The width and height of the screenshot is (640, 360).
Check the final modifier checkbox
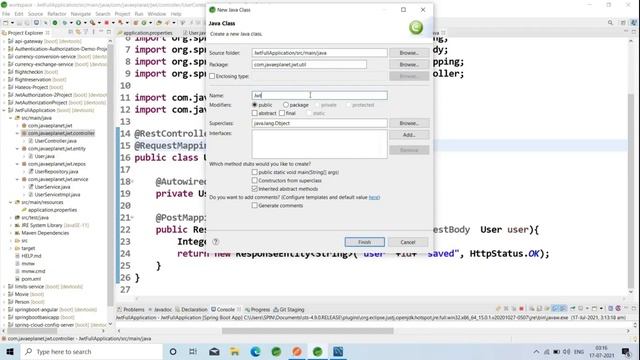tap(282, 113)
